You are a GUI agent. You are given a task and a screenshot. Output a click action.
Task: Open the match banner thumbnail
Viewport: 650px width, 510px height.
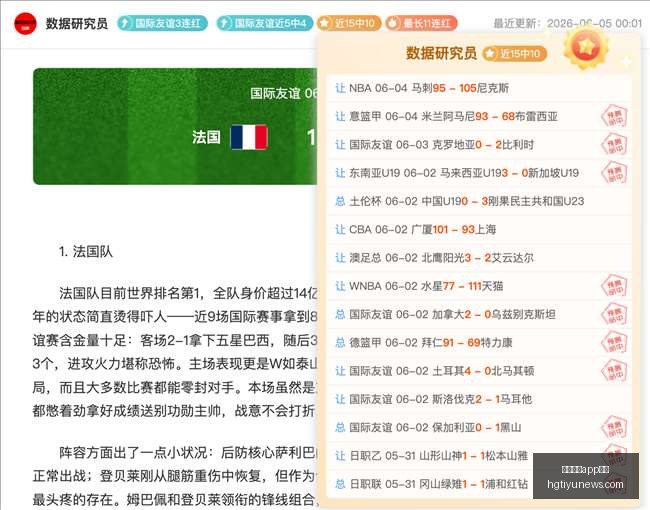click(x=175, y=126)
